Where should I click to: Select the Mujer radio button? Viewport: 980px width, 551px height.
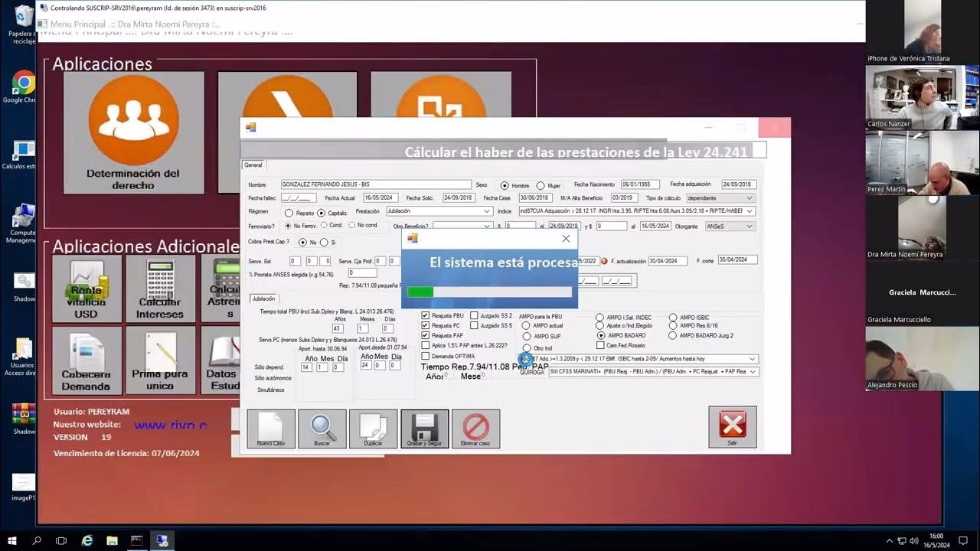(x=541, y=186)
